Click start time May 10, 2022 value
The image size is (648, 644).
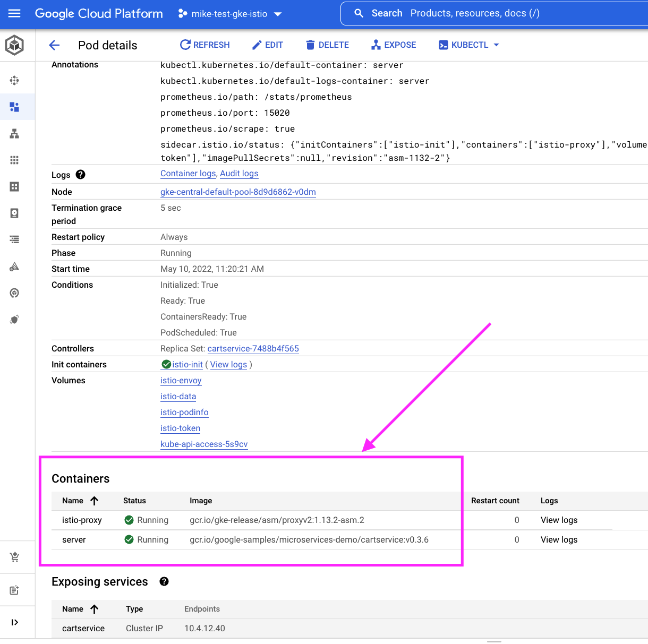coord(212,269)
